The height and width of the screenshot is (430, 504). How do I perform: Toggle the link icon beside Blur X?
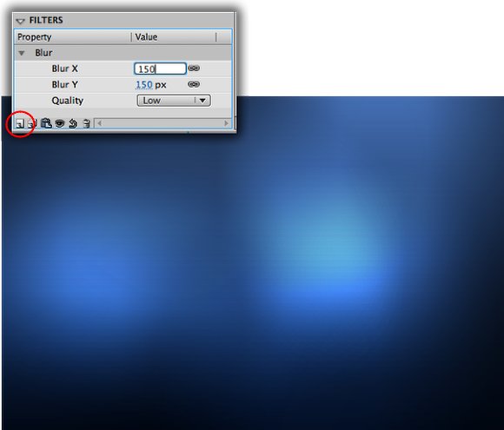click(x=194, y=68)
